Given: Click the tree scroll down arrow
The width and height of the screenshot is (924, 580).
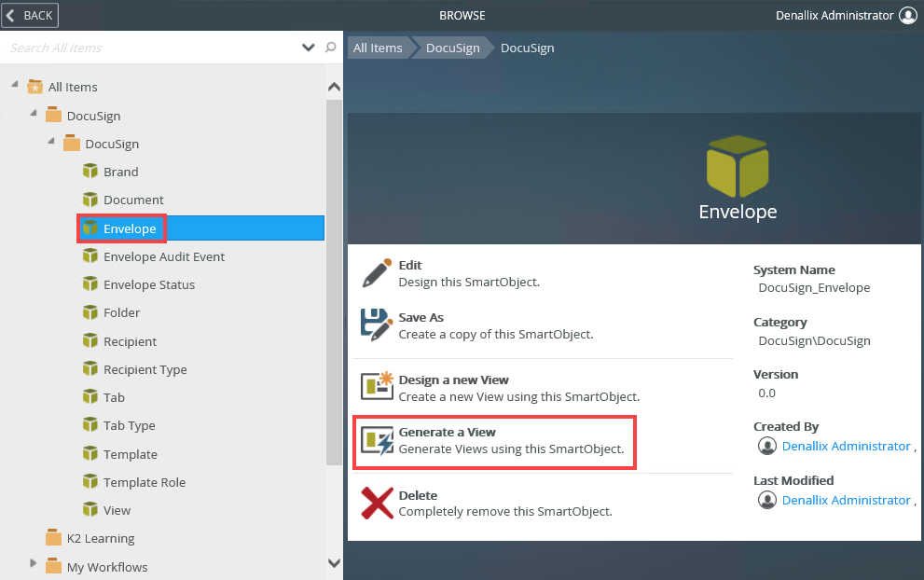Looking at the screenshot, I should click(x=334, y=563).
